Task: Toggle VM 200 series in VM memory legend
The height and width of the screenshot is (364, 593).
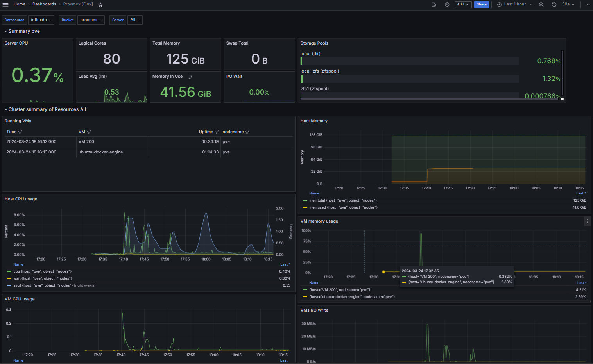Action: pyautogui.click(x=340, y=290)
